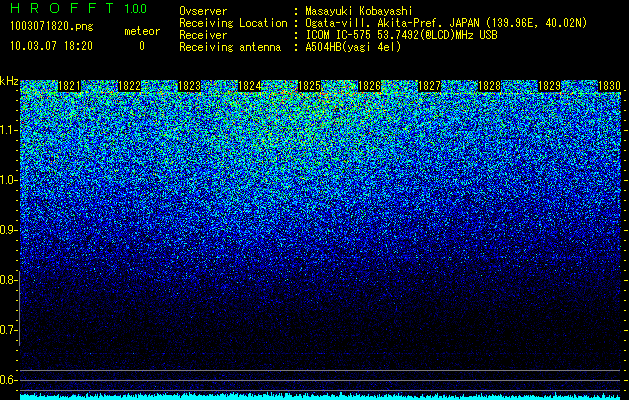Click the 0.6 kHz axis label
The height and width of the screenshot is (400, 629).
8,380
